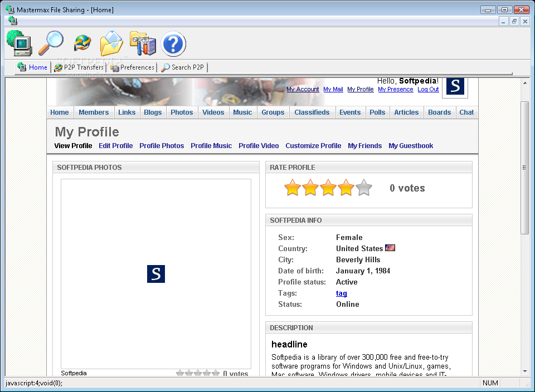Viewport: 535px width, 392px height.
Task: Click the 'Softpedia' photo caption
Action: [x=74, y=373]
